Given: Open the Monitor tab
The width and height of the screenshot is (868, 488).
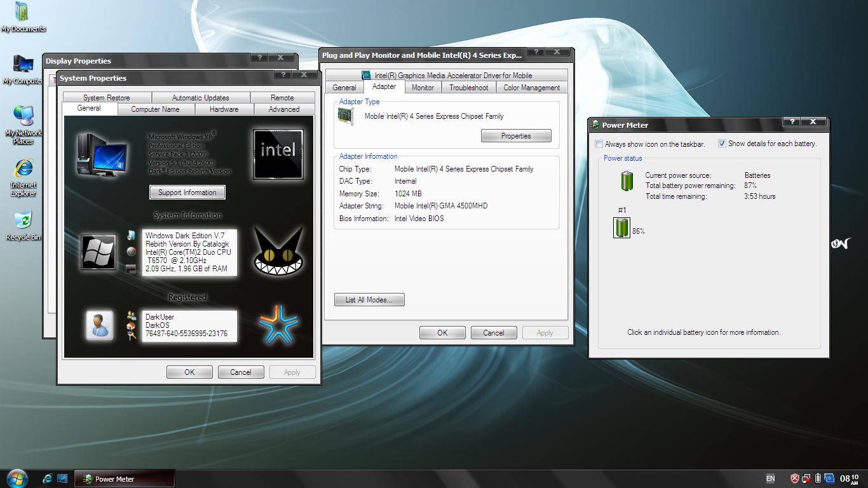Looking at the screenshot, I should (x=423, y=88).
